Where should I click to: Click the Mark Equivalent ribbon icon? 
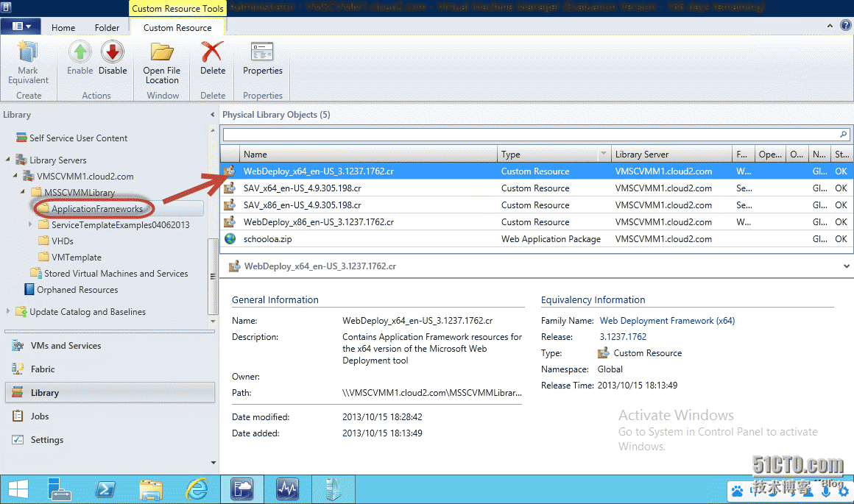(28, 52)
